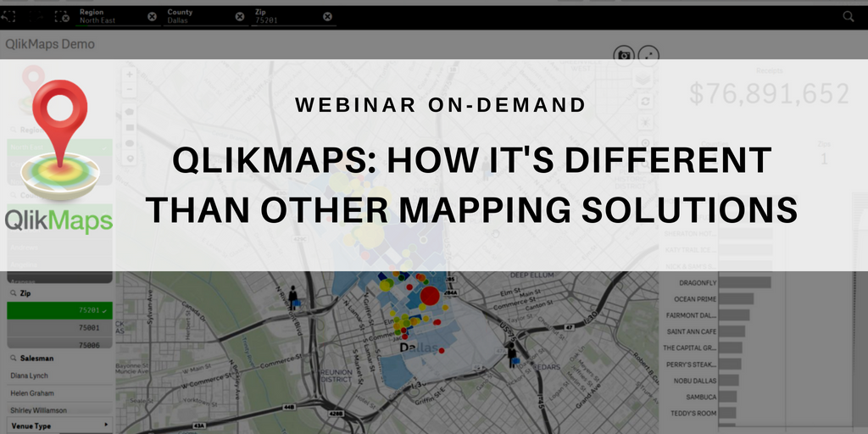Click the QlikMaps logo
This screenshot has height=434, width=868.
[x=59, y=156]
